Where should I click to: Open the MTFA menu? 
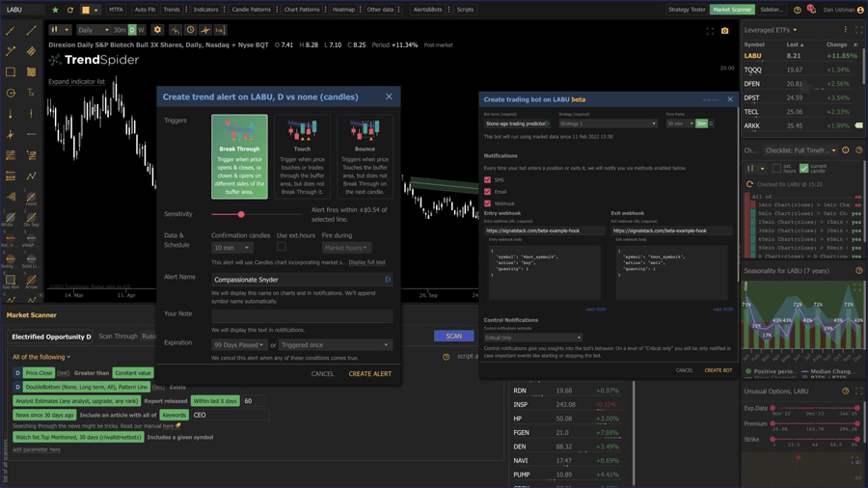[116, 10]
